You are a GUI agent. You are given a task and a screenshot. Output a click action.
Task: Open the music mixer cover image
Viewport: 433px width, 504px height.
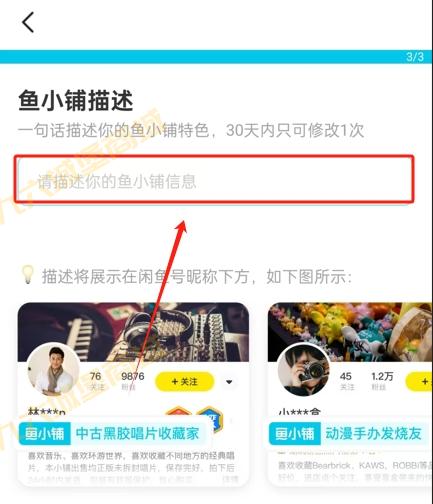point(133,332)
